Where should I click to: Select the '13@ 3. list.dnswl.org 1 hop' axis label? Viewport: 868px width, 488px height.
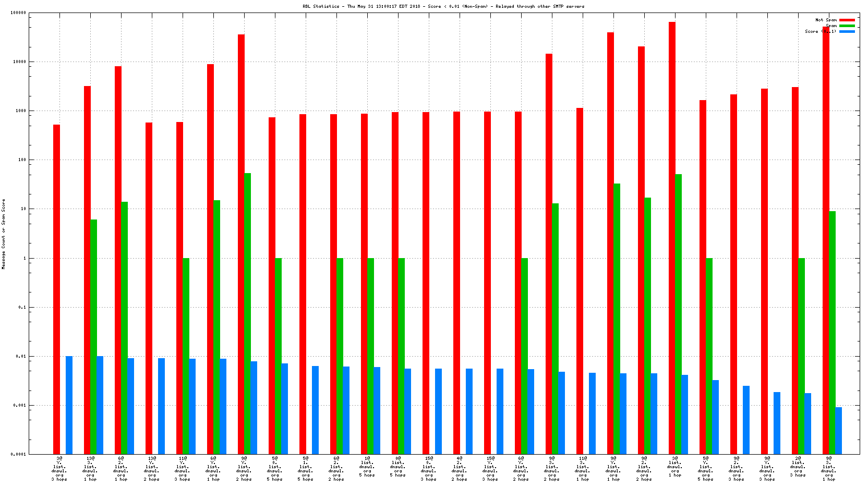(x=90, y=469)
